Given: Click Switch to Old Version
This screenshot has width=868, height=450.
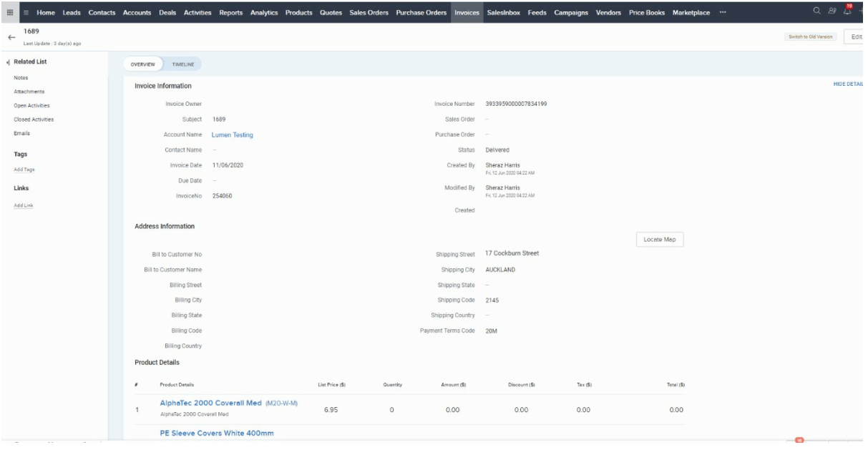Looking at the screenshot, I should [810, 36].
